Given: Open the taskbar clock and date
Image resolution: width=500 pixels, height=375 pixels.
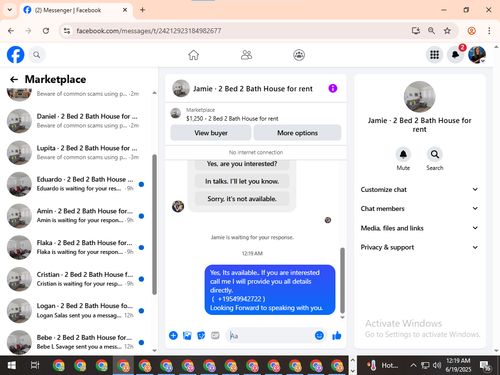Looking at the screenshot, I should [x=458, y=365].
